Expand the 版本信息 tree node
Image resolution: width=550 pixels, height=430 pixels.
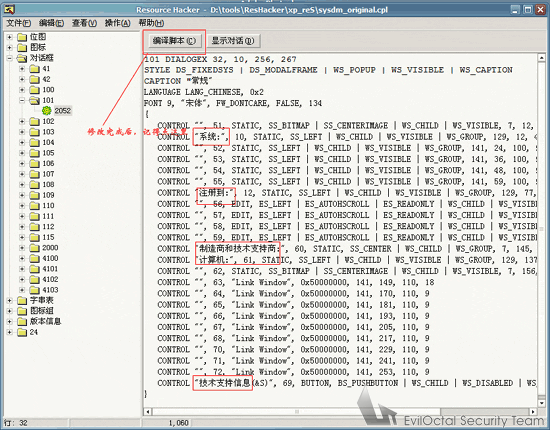tap(10, 322)
